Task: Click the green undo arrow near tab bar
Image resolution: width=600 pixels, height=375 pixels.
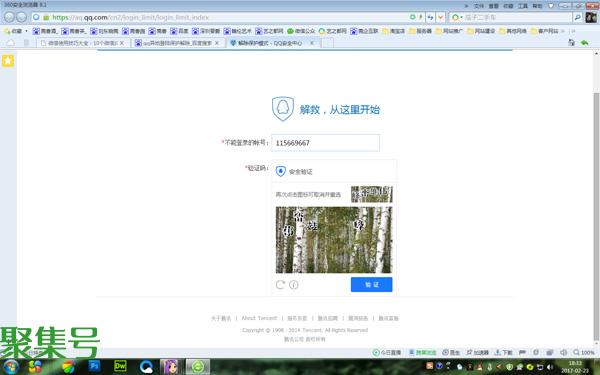Action: (x=584, y=42)
